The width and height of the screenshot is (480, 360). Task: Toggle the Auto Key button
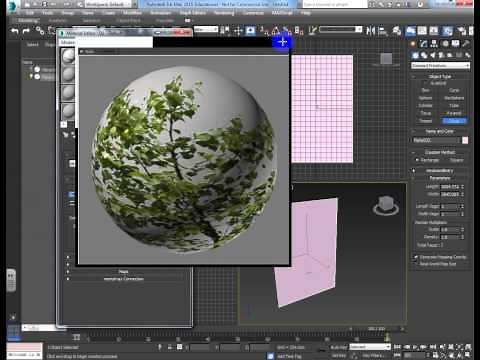pyautogui.click(x=338, y=347)
